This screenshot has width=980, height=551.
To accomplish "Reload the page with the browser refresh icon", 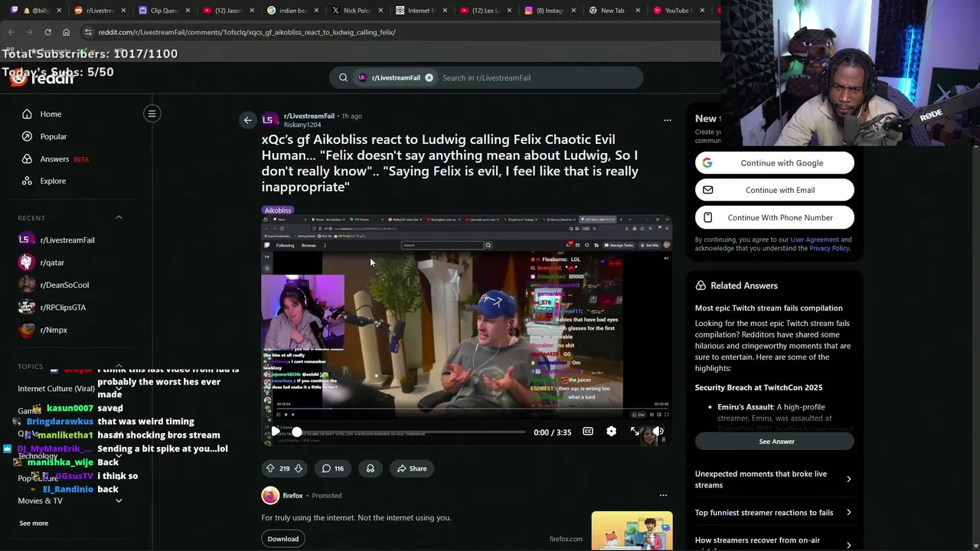I will pos(47,32).
